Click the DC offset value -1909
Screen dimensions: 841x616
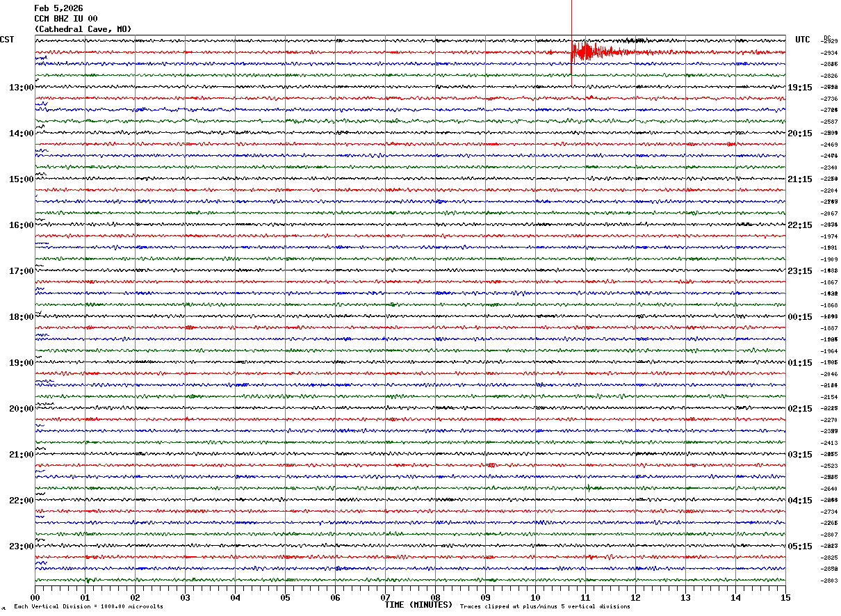830,259
